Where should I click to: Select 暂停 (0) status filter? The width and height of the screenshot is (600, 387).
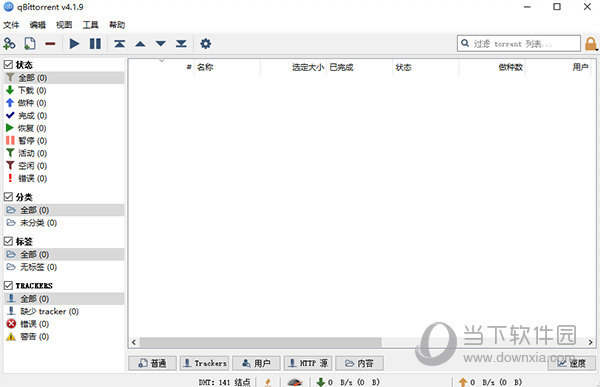[x=64, y=140]
